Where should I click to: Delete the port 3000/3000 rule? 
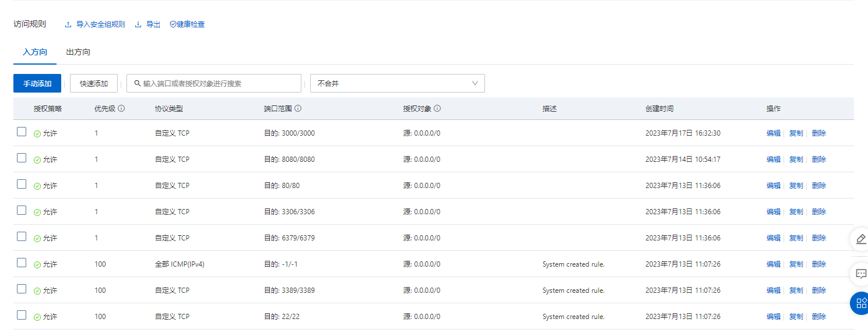pos(819,133)
